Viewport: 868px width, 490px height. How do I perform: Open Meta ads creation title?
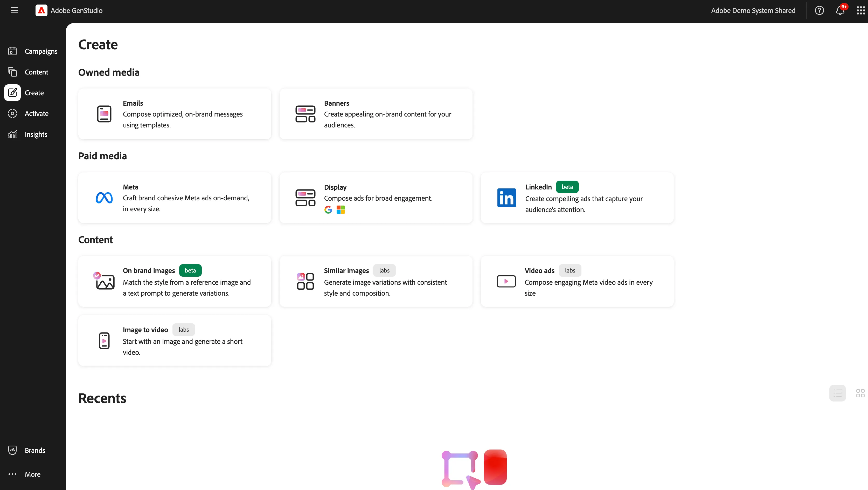point(130,187)
